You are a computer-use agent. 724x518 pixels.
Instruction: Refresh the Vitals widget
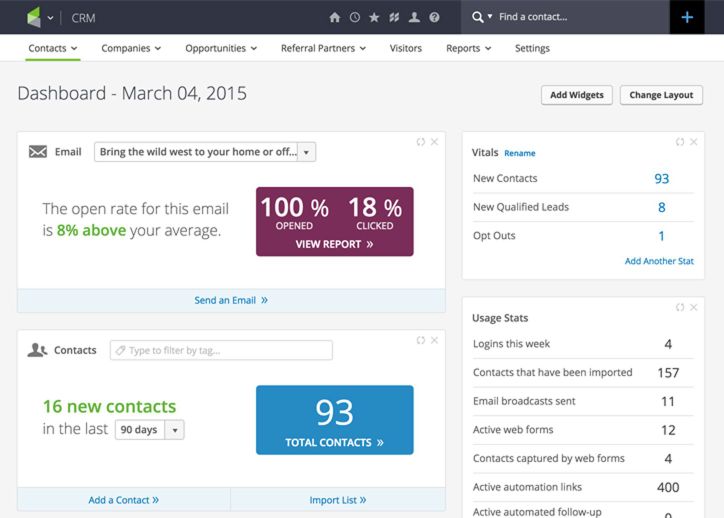tap(680, 142)
